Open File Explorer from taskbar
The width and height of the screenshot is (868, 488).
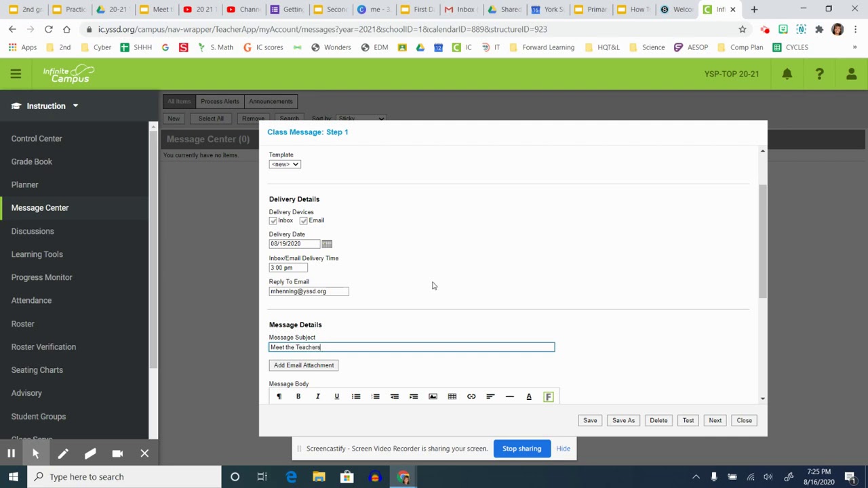coord(319,476)
